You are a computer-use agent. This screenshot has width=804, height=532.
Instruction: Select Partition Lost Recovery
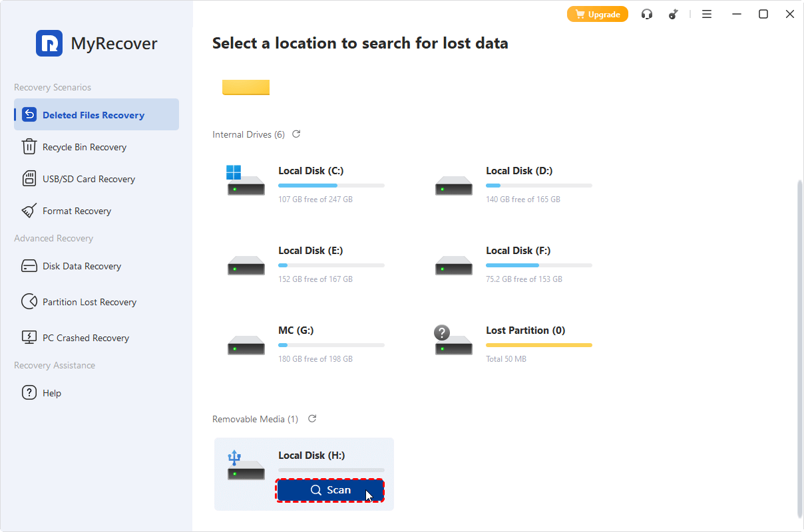click(x=97, y=302)
